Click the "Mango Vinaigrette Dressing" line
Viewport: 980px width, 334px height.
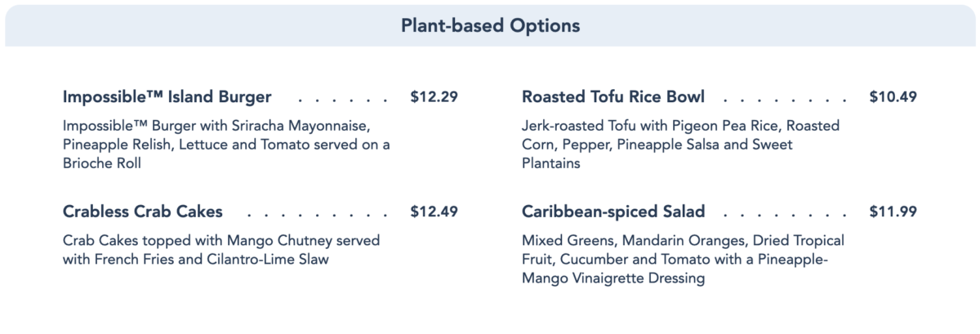pos(612,278)
